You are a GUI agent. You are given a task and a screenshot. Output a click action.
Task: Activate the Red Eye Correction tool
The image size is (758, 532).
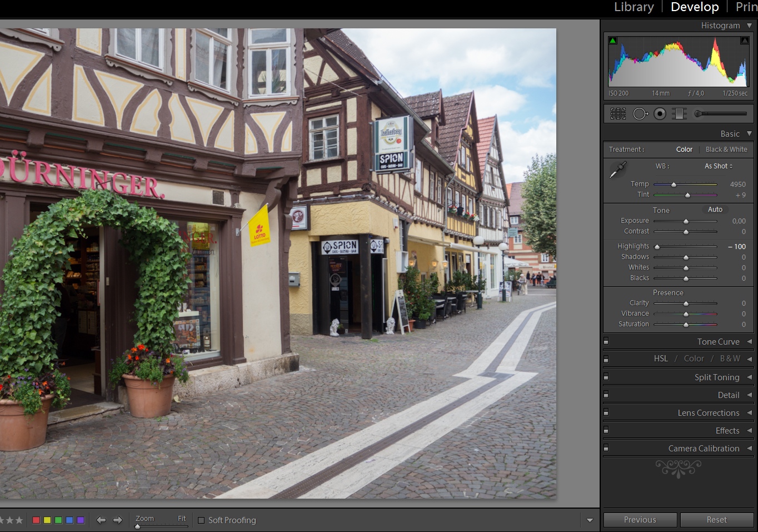[660, 114]
